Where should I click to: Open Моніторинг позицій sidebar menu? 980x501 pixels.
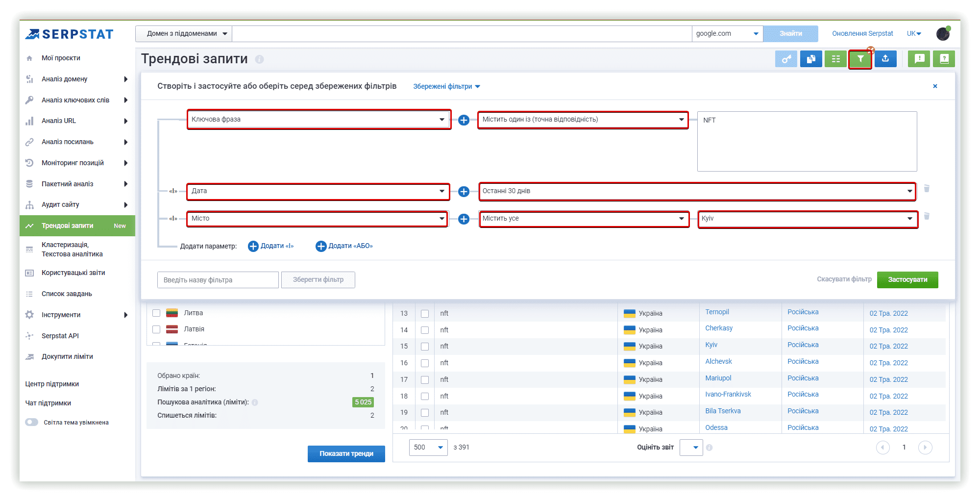(77, 163)
